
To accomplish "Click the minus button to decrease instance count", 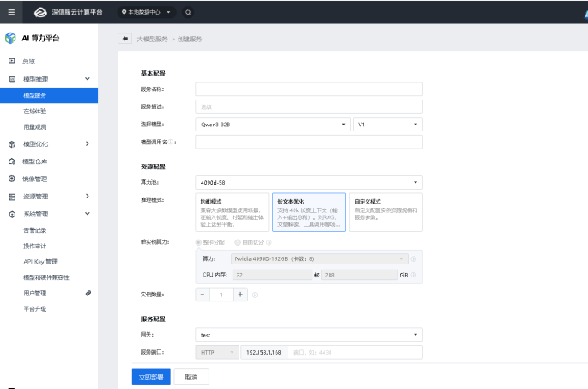I will pyautogui.click(x=203, y=295).
